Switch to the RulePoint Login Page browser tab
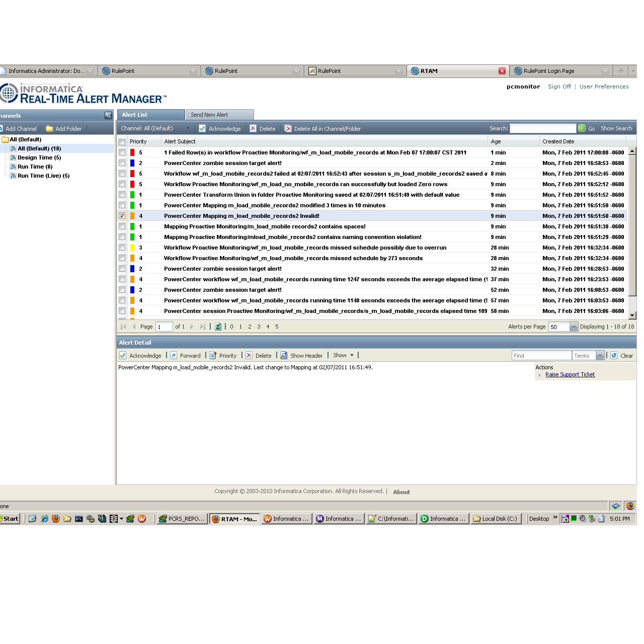 coord(561,71)
